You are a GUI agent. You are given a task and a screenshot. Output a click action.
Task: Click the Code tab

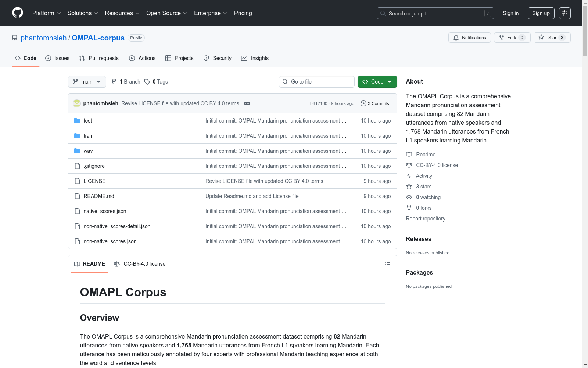(26, 58)
